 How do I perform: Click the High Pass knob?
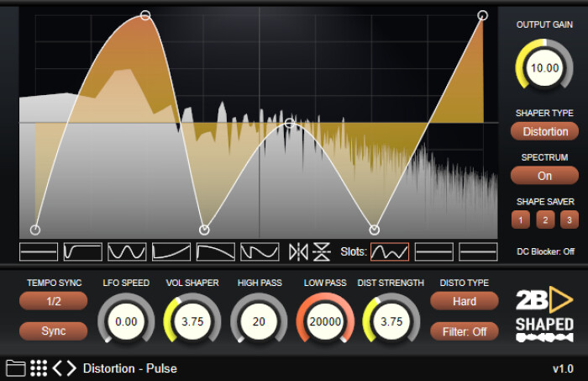[259, 321]
